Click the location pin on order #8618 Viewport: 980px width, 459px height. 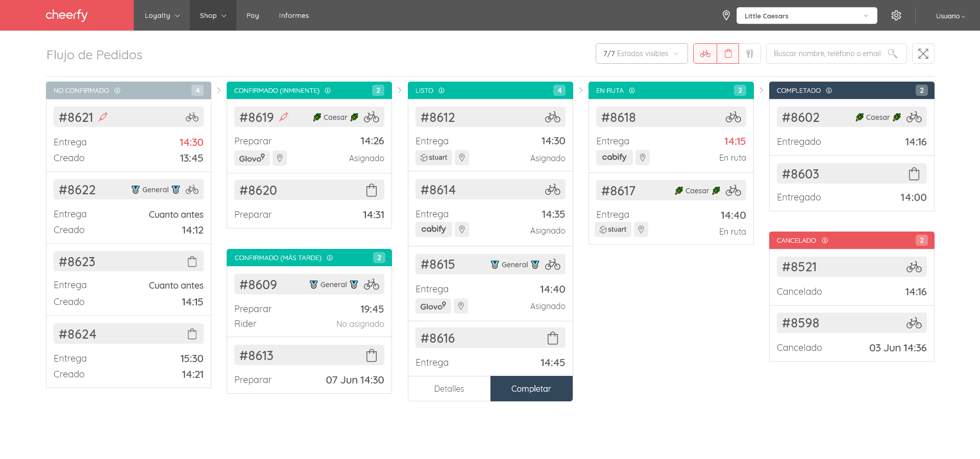[643, 158]
